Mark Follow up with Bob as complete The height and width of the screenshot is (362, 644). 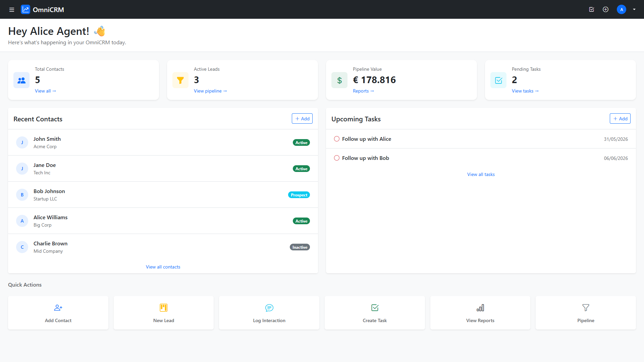[x=337, y=158]
